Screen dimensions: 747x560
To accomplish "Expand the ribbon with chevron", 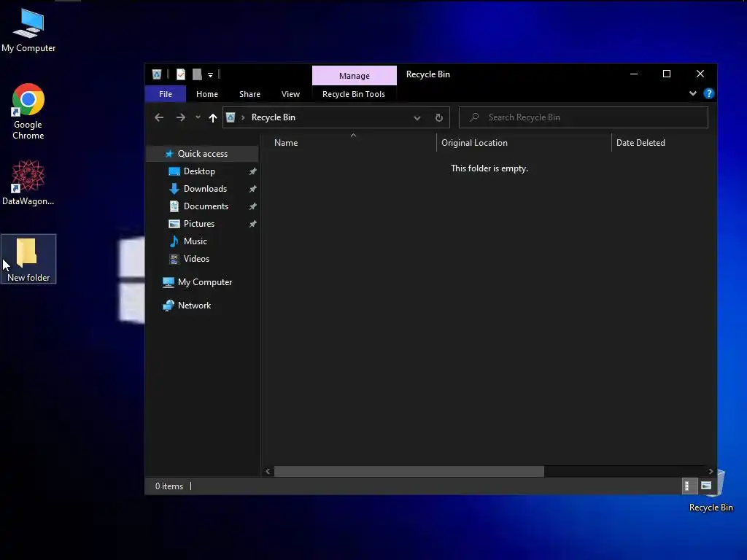I will (x=693, y=93).
